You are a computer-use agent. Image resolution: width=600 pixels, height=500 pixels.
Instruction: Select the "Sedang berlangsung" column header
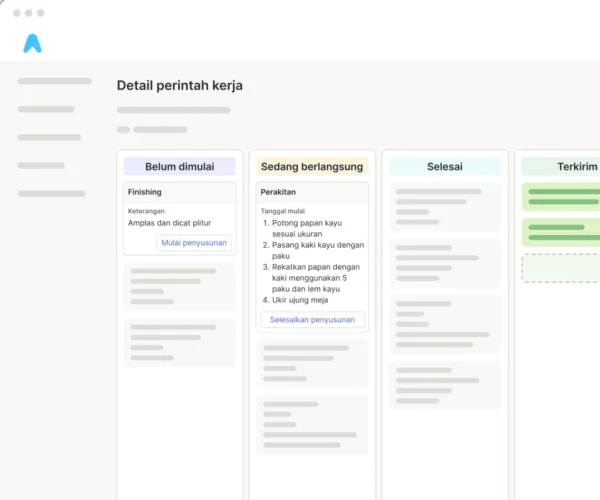[x=312, y=166]
